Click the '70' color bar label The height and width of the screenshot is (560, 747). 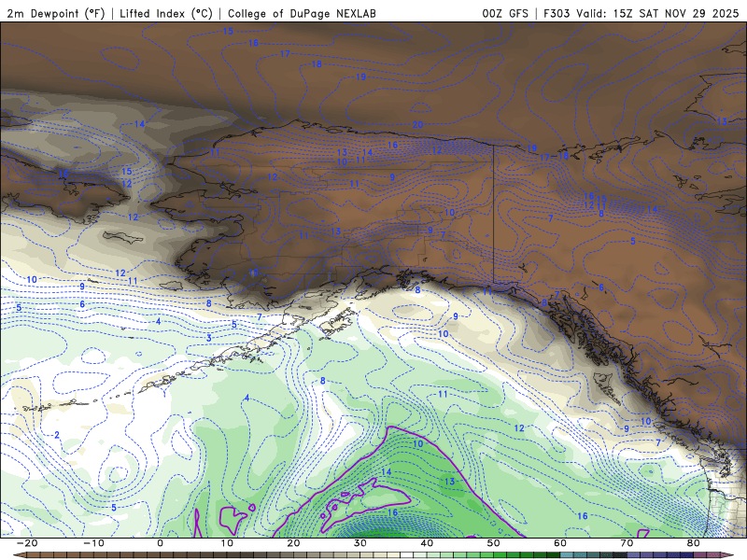(627, 543)
